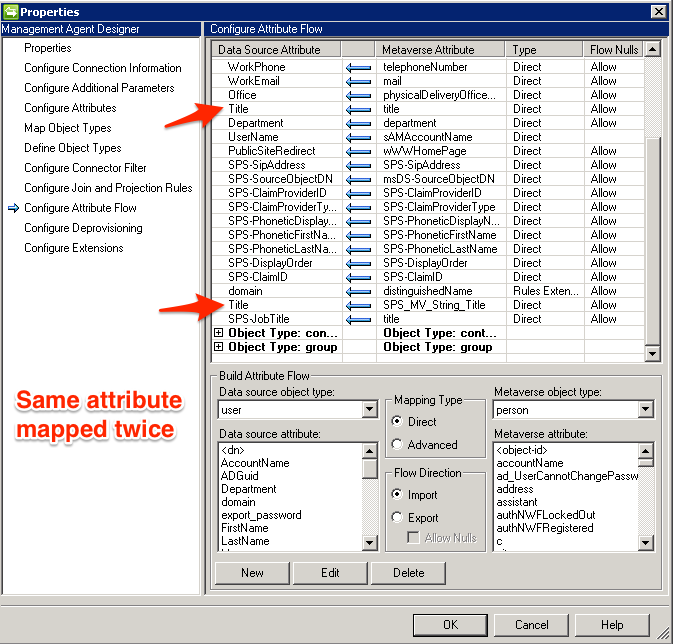
Task: Click the flow arrow in the SPS-JobTitle row
Action: pyautogui.click(x=358, y=319)
